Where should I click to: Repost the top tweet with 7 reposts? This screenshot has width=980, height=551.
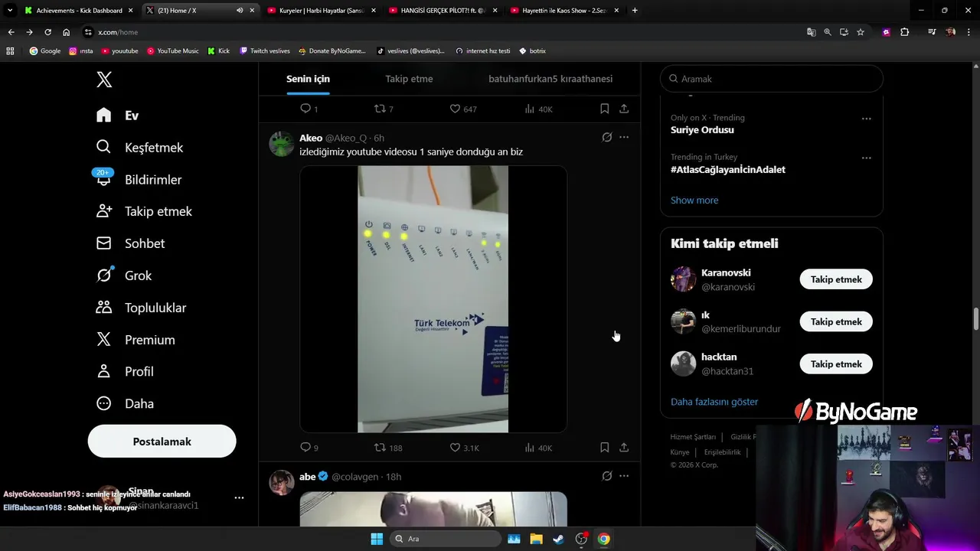384,109
